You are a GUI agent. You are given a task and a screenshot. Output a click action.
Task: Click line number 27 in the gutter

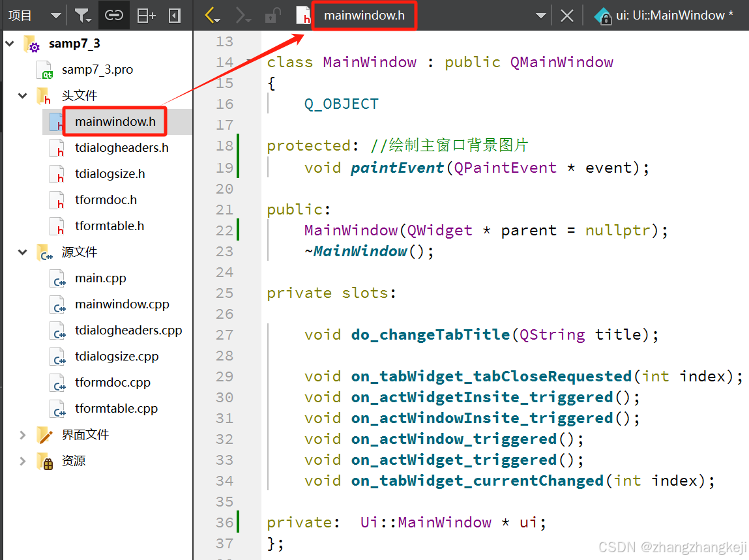[x=224, y=334]
